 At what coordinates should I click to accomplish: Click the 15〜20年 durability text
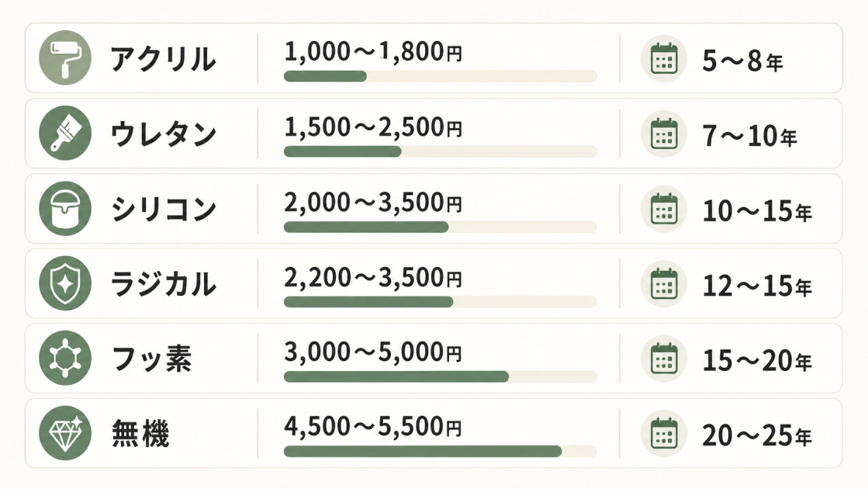click(x=757, y=360)
